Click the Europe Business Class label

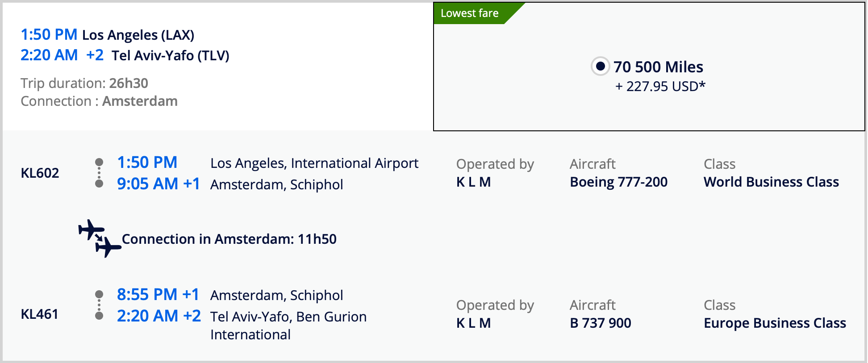click(x=775, y=323)
